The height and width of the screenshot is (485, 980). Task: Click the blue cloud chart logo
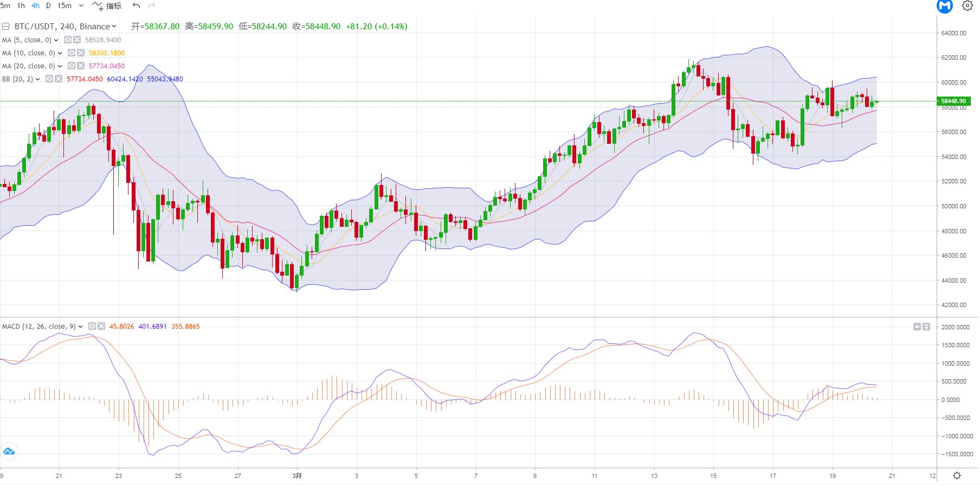click(x=9, y=451)
